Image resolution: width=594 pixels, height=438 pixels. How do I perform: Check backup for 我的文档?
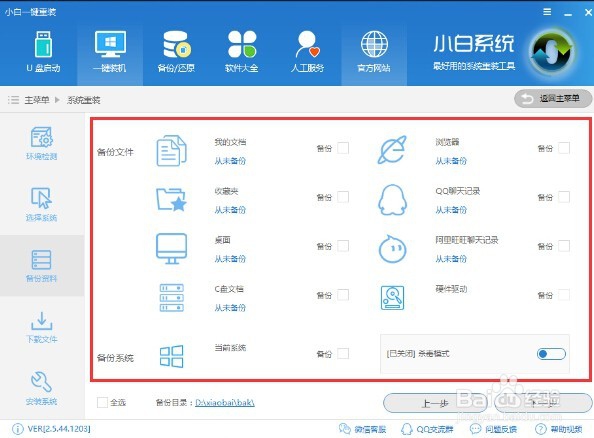pyautogui.click(x=343, y=148)
